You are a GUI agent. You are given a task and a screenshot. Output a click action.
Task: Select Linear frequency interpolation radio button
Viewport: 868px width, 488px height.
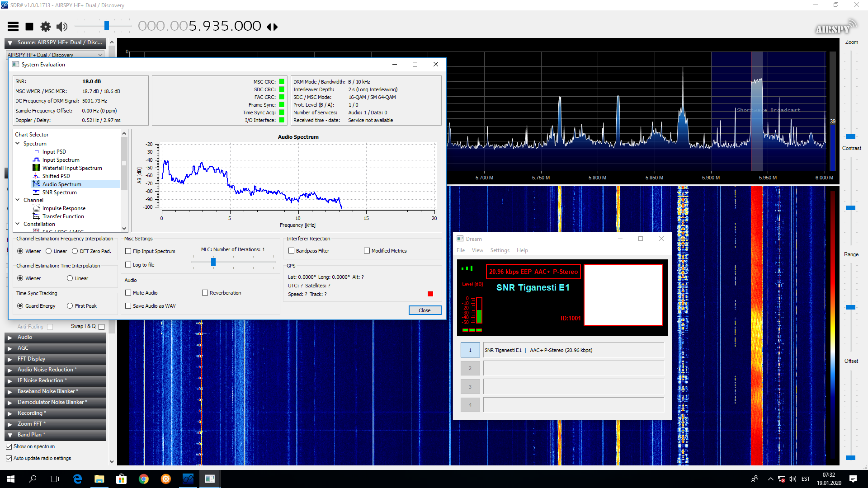click(x=49, y=251)
